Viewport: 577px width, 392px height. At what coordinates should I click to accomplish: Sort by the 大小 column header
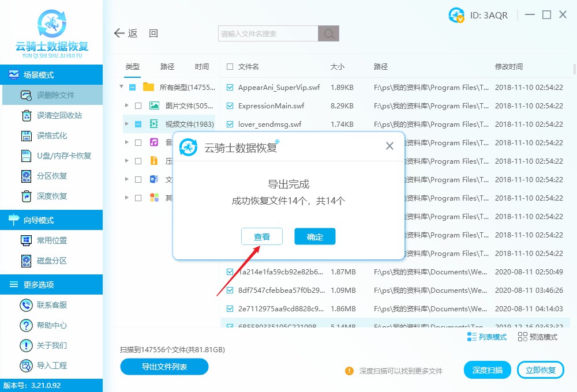click(338, 66)
